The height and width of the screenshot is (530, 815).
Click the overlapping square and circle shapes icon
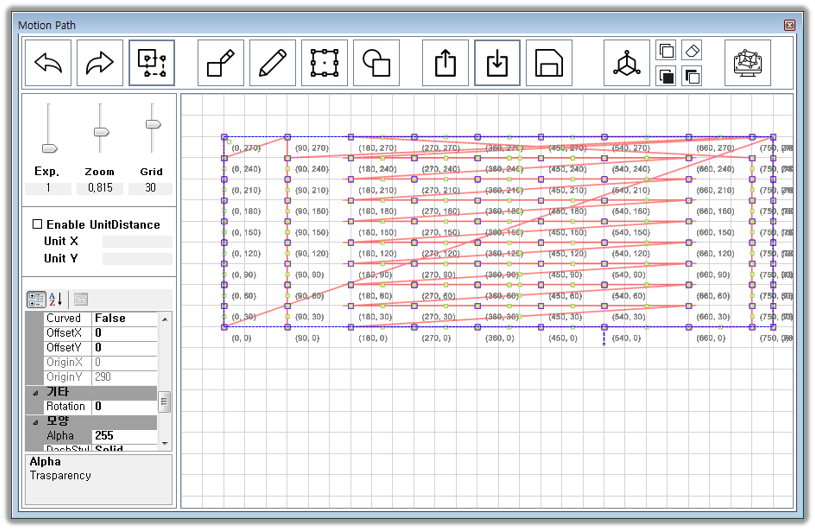(x=376, y=63)
